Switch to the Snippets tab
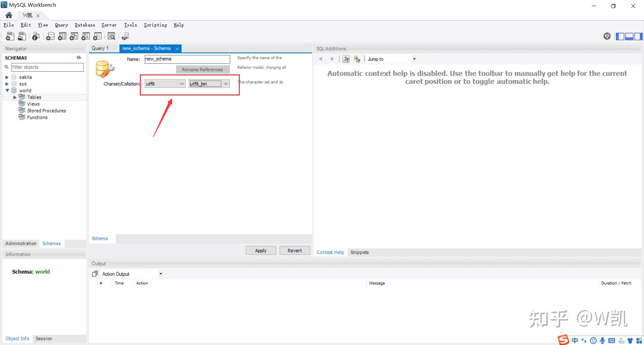The width and height of the screenshot is (644, 345). click(x=360, y=252)
